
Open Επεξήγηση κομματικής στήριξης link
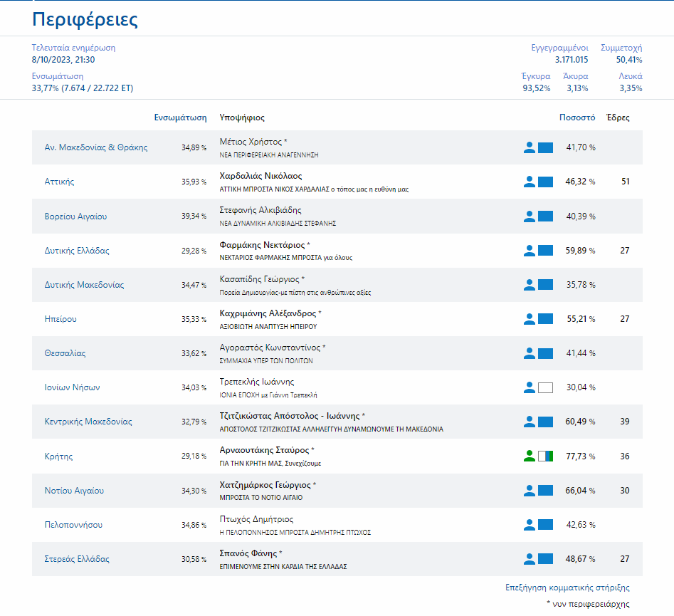pyautogui.click(x=567, y=588)
